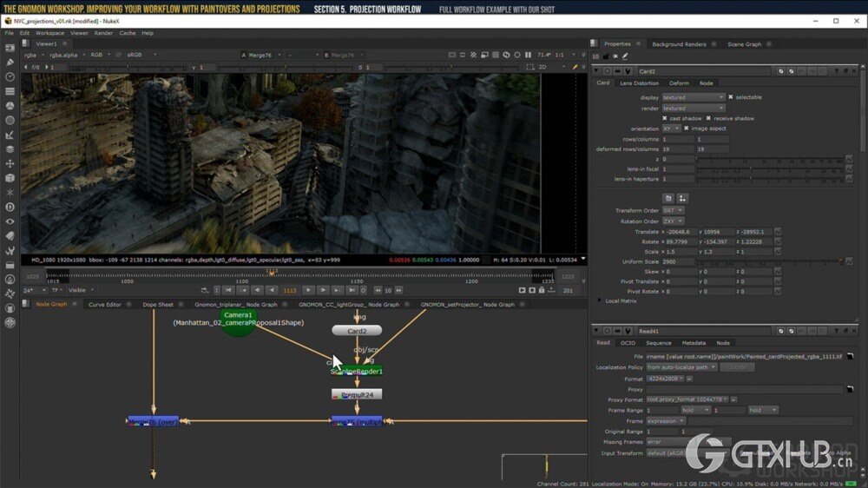Open the Deep nodes D icon
Screen dimensions: 868x488
[x=10, y=207]
